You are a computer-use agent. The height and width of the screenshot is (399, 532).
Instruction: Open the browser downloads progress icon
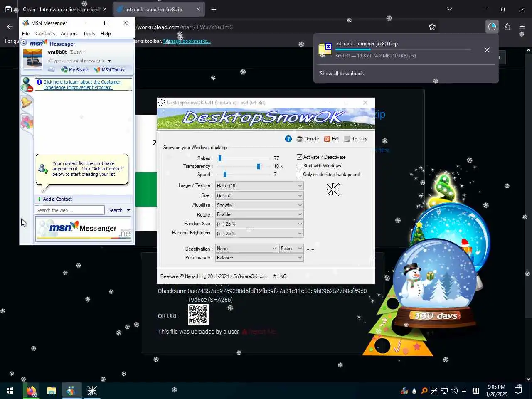[492, 27]
